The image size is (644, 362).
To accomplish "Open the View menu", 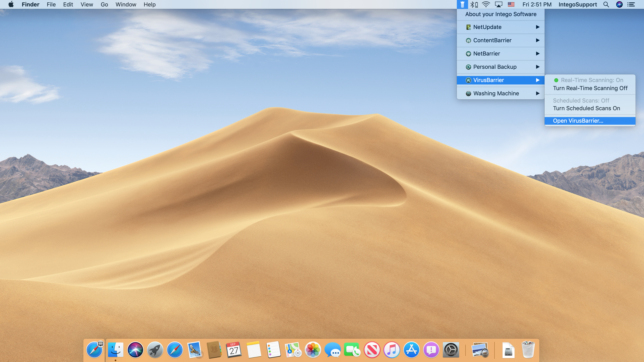I will [87, 4].
